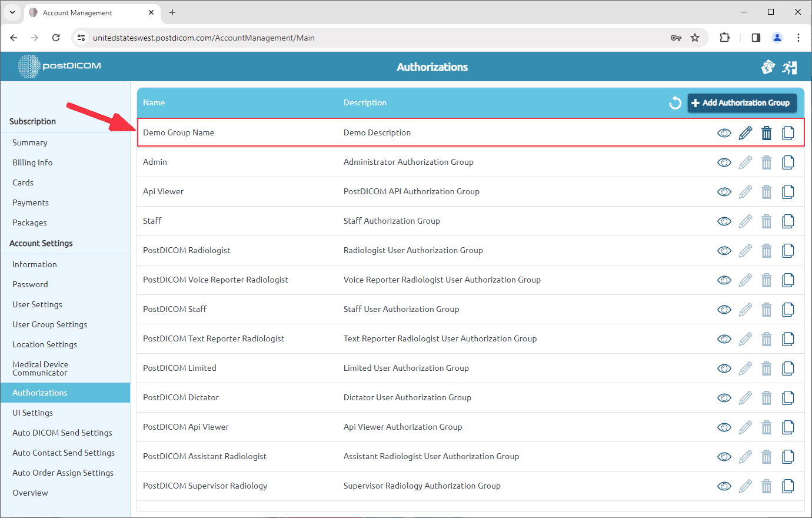Show Staff group details with the eye icon
Image resolution: width=812 pixels, height=518 pixels.
click(724, 221)
